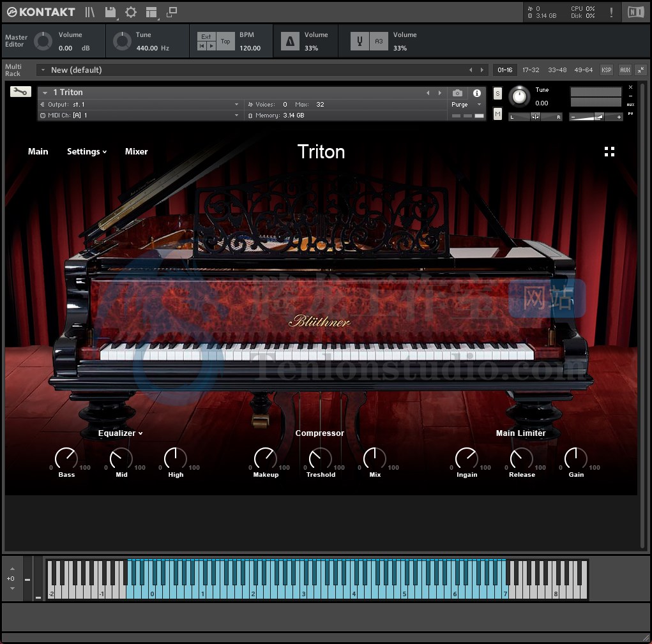
Task: Select the 49-64 rack page tab
Action: click(x=584, y=70)
